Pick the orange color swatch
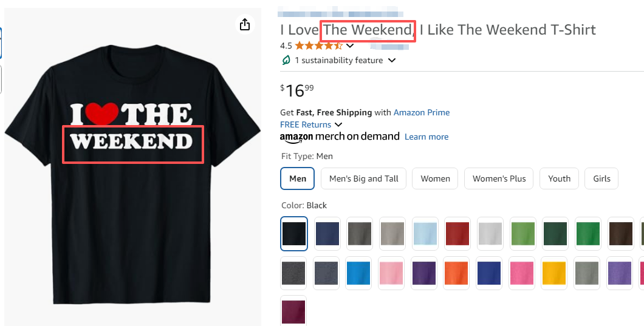The image size is (644, 326). (x=456, y=273)
